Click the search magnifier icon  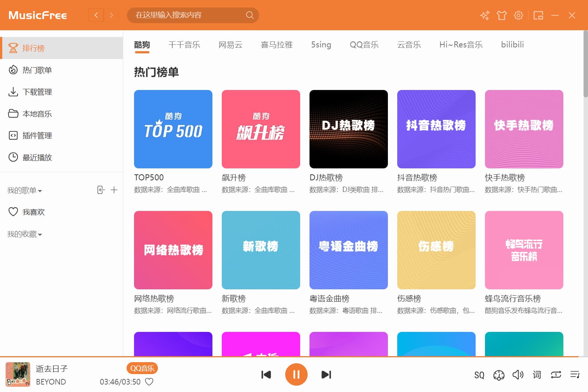(x=250, y=15)
